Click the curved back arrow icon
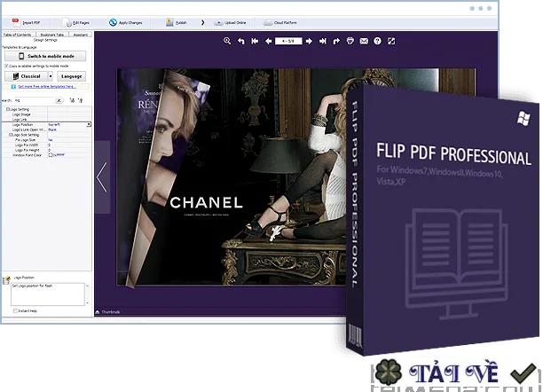Viewport: 543px width, 392px height. coord(241,41)
